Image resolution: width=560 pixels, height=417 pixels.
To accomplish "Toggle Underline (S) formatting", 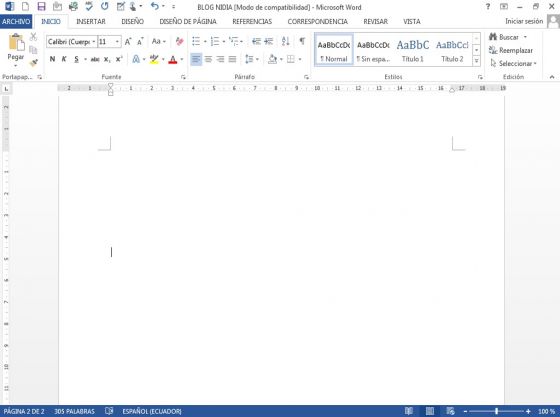I will (76, 59).
